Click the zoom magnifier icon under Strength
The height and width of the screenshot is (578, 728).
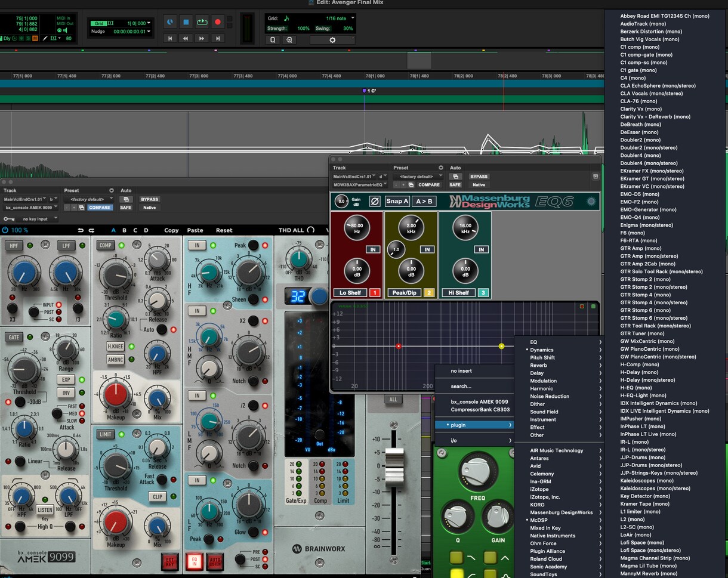pyautogui.click(x=273, y=40)
